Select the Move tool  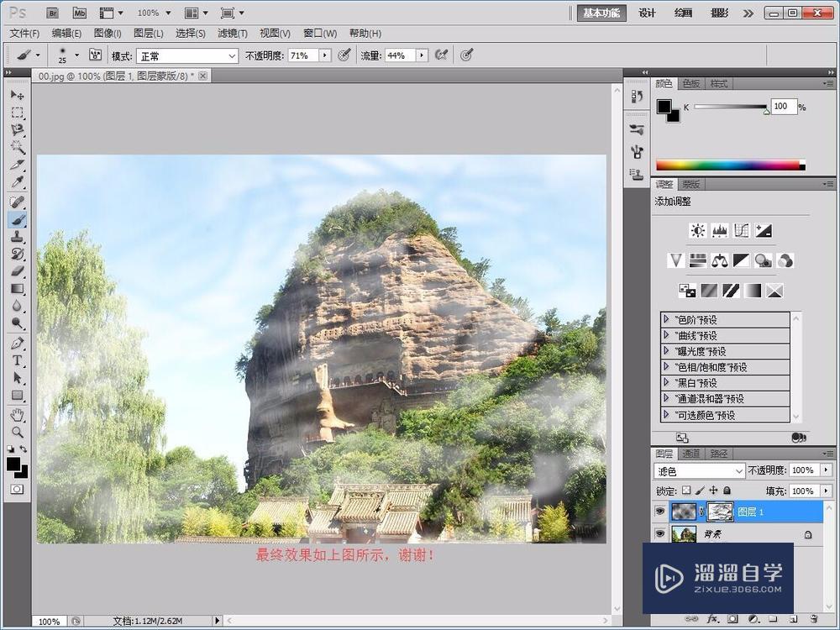point(17,96)
